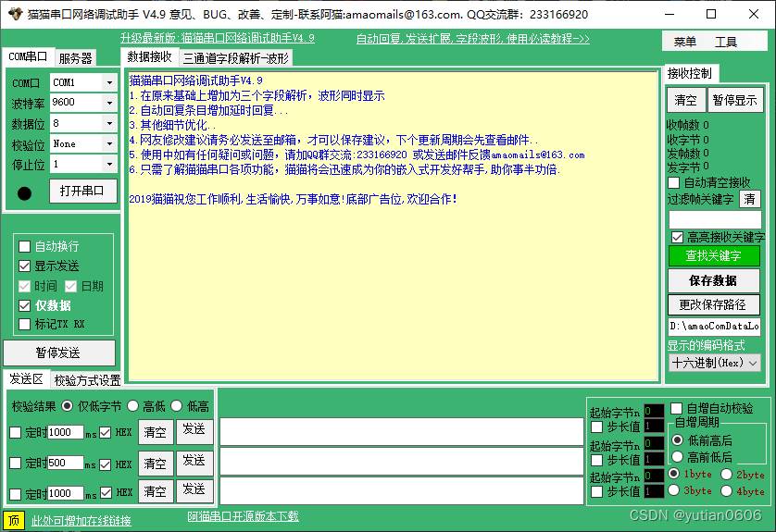
Task: Click the 打开串口 button
Action: coord(82,191)
